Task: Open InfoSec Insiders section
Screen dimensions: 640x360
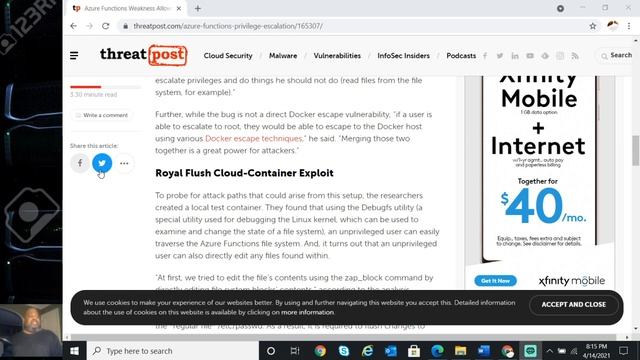Action: (x=403, y=56)
